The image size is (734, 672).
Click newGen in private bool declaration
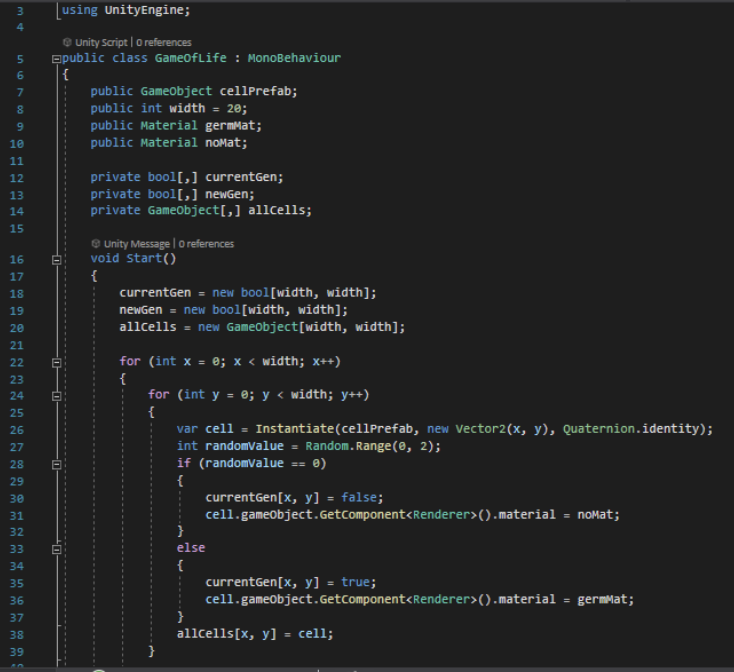click(x=227, y=194)
